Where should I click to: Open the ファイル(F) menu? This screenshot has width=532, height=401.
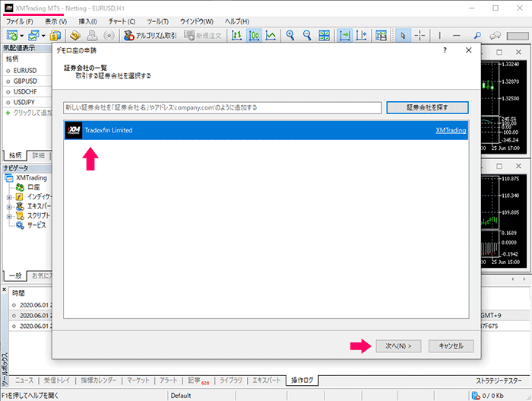[x=19, y=21]
